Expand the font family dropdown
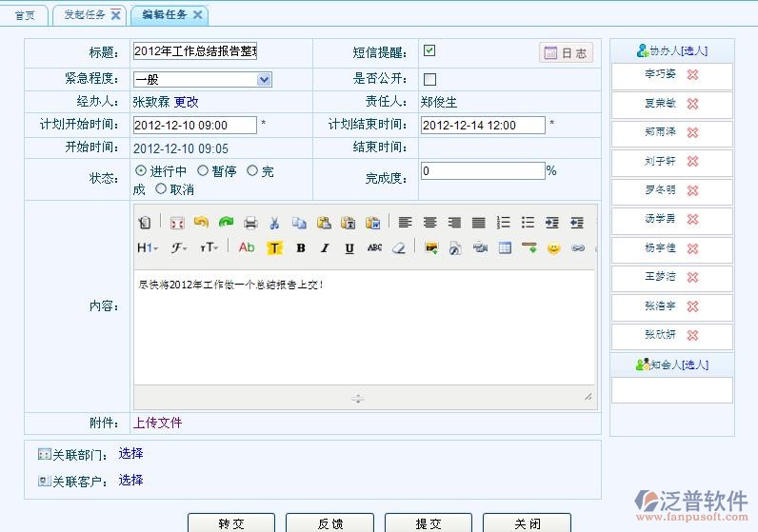 [178, 248]
